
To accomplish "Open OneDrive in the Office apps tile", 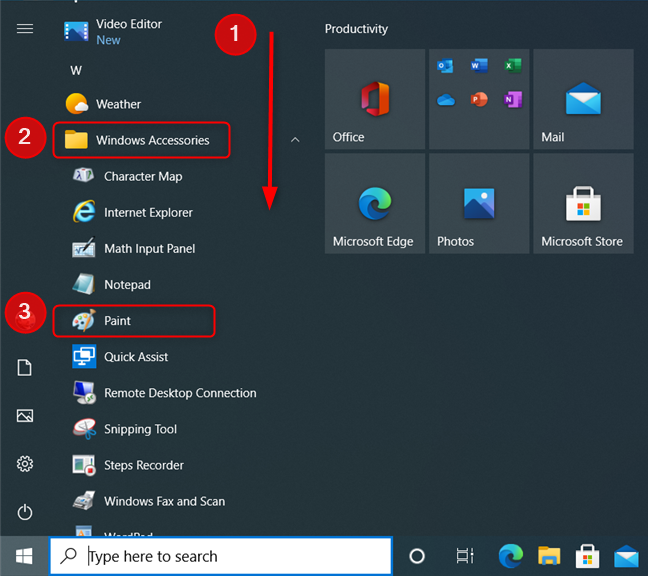I will point(446,100).
